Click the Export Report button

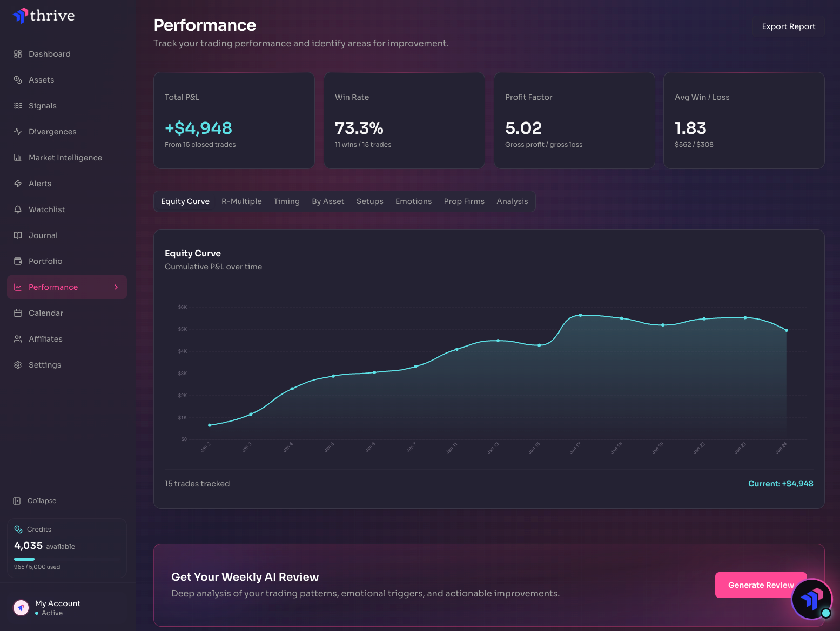pyautogui.click(x=788, y=26)
